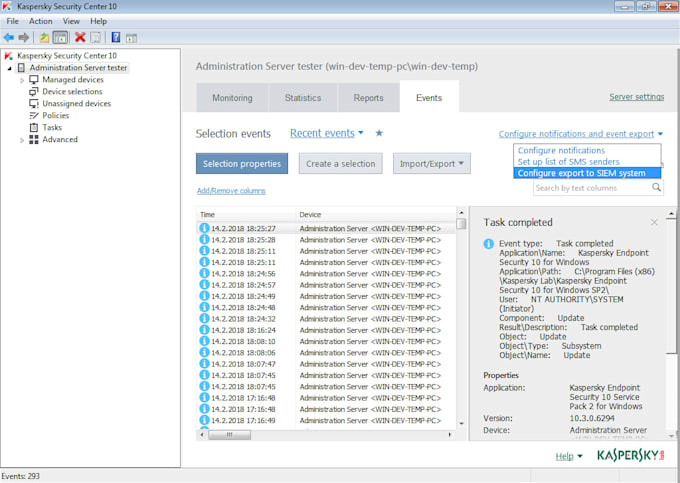Open the Add/Remove columns link
Screen dimensions: 680x483
coord(231,191)
